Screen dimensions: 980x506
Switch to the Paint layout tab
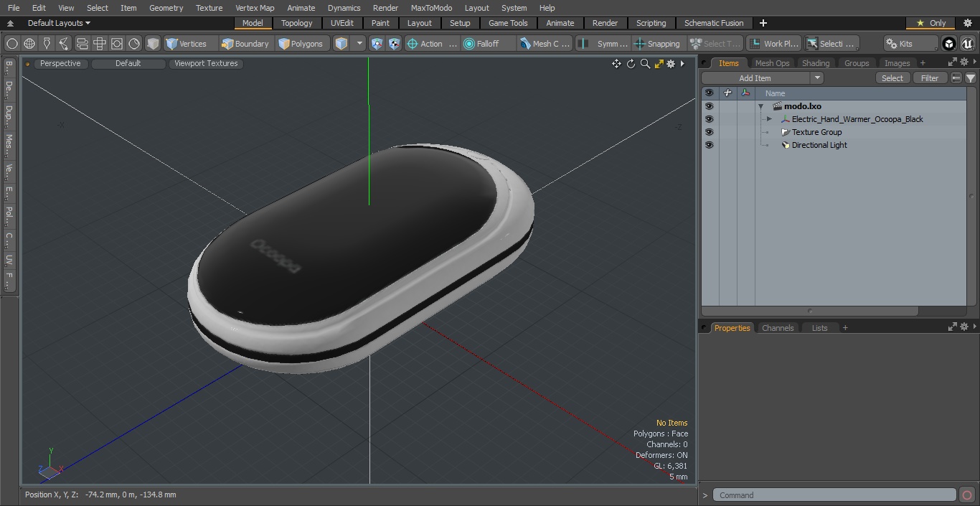(x=381, y=23)
